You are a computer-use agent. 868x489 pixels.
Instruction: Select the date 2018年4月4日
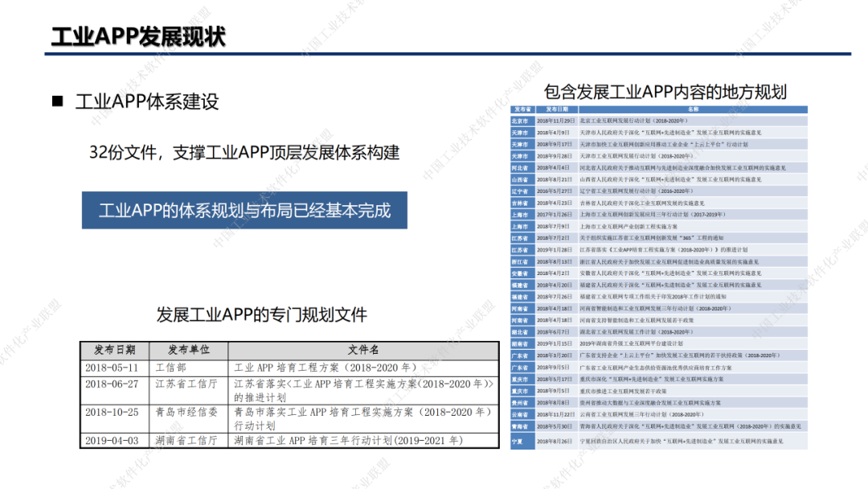(x=553, y=168)
